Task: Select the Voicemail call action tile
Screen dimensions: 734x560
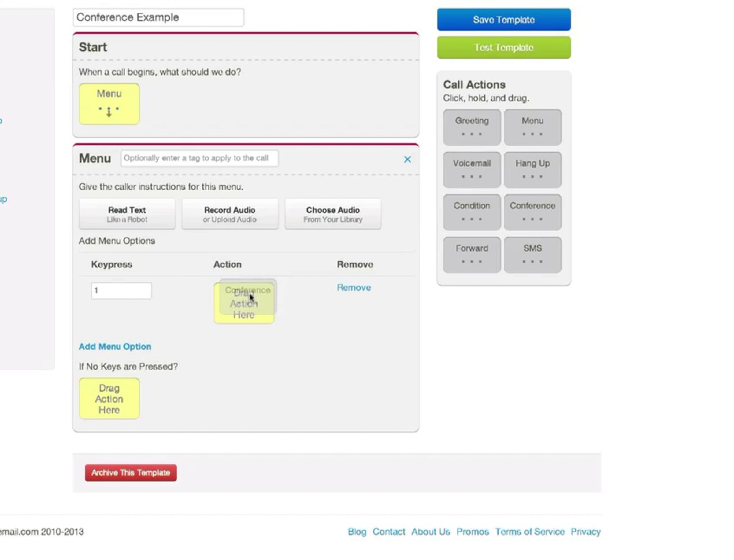Action: [472, 170]
